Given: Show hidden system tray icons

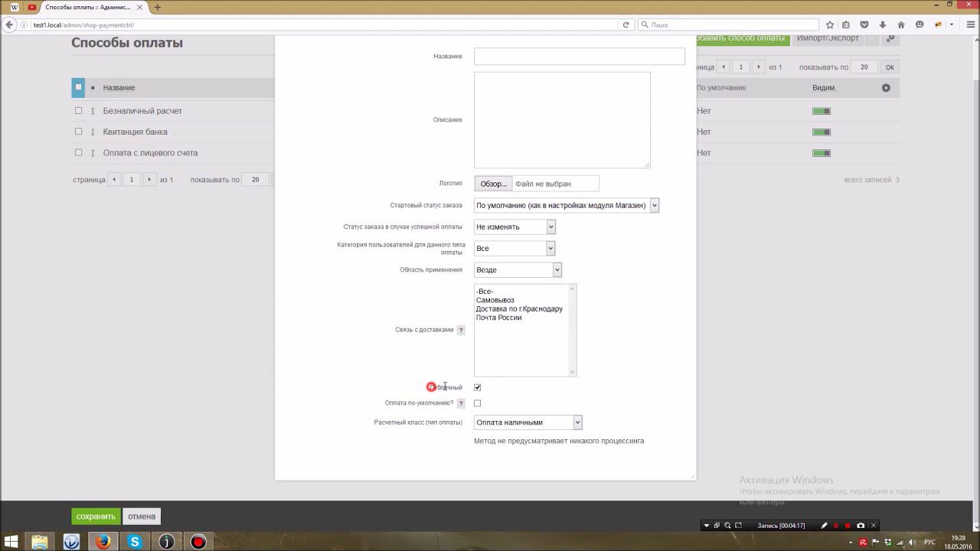Looking at the screenshot, I should point(851,543).
